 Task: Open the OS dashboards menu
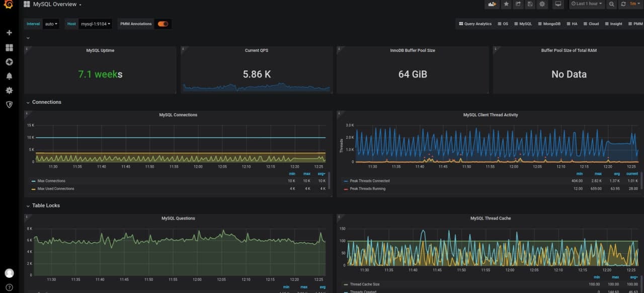503,24
